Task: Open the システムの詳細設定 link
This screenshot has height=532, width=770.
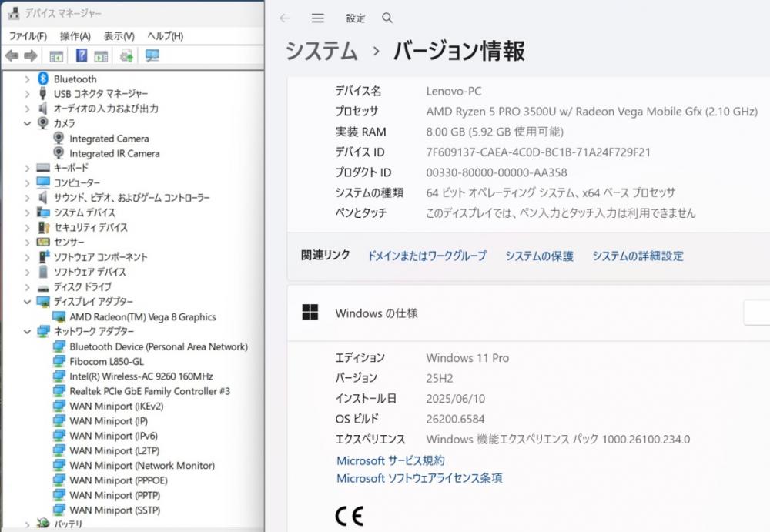Action: pos(638,256)
